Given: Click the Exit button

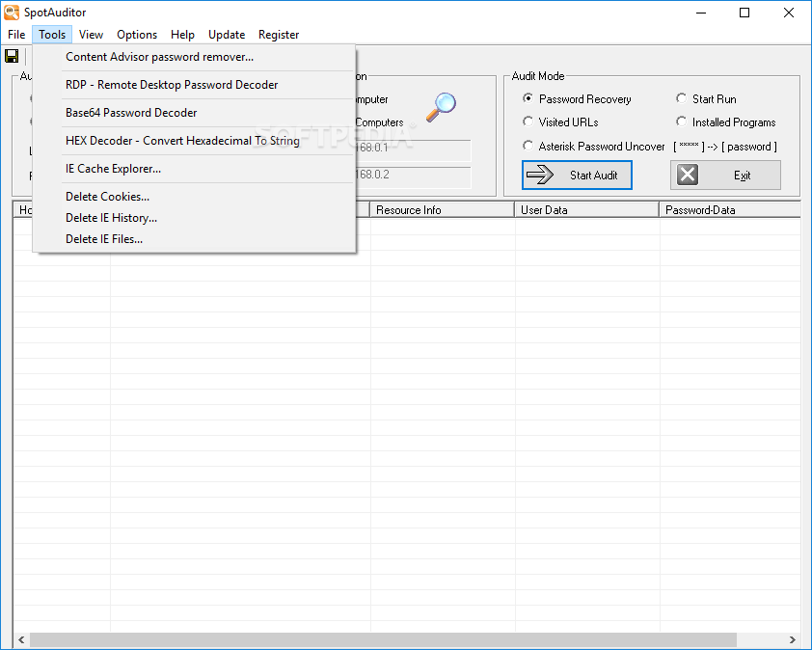Looking at the screenshot, I should pos(725,176).
